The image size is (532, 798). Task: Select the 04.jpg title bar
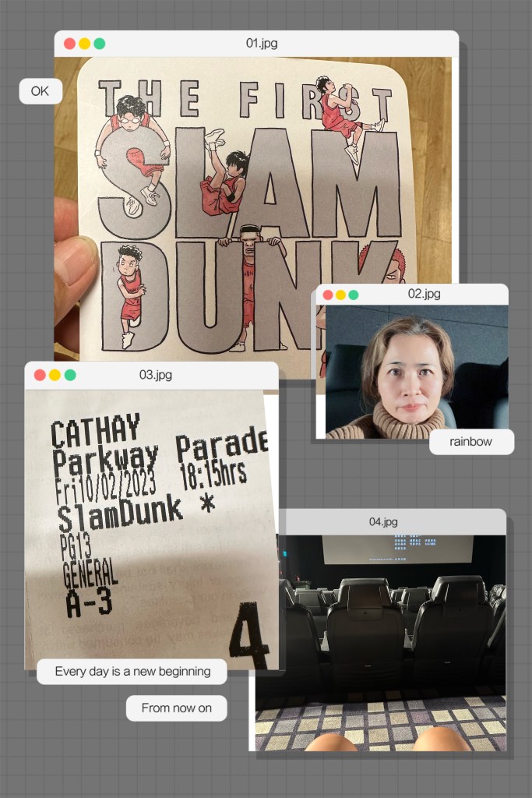(383, 521)
